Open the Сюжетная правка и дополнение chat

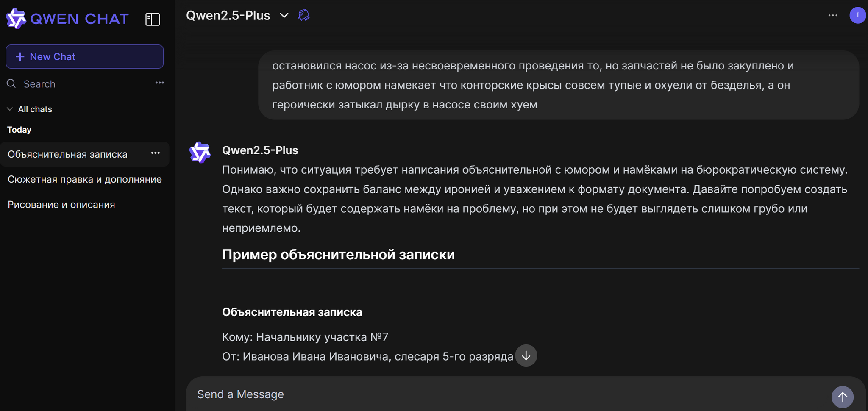pos(85,179)
